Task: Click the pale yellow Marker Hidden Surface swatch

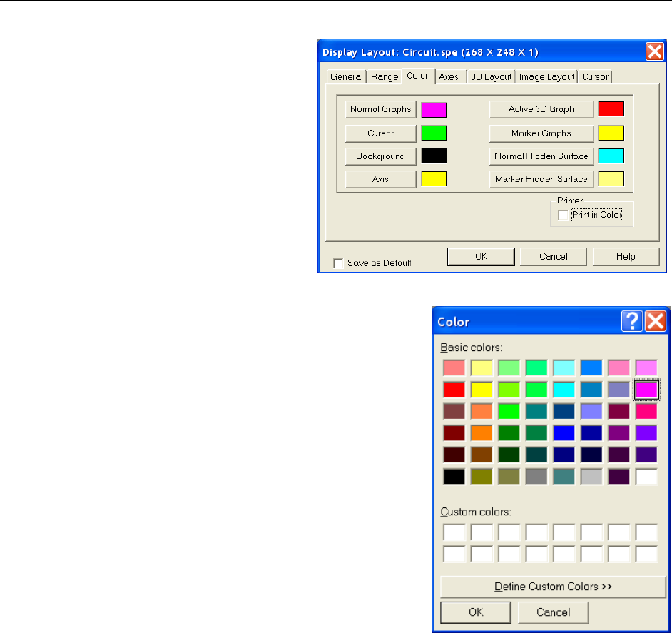Action: pos(611,179)
